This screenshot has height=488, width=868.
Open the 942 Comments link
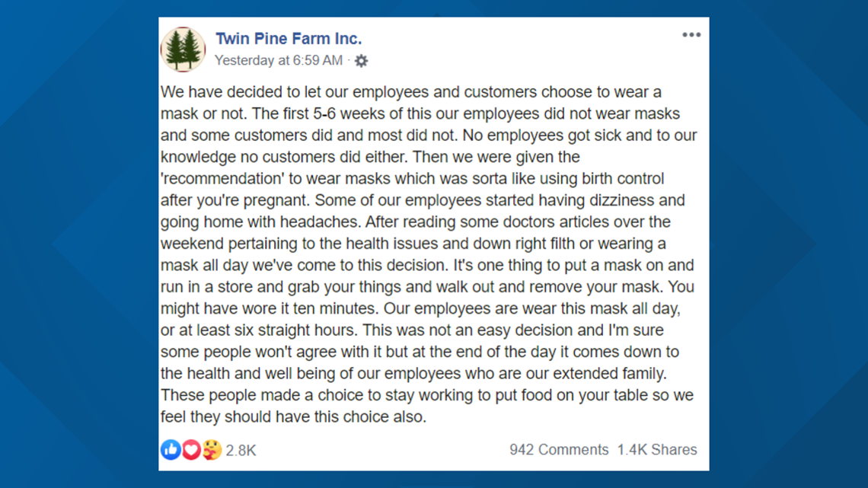(x=559, y=449)
